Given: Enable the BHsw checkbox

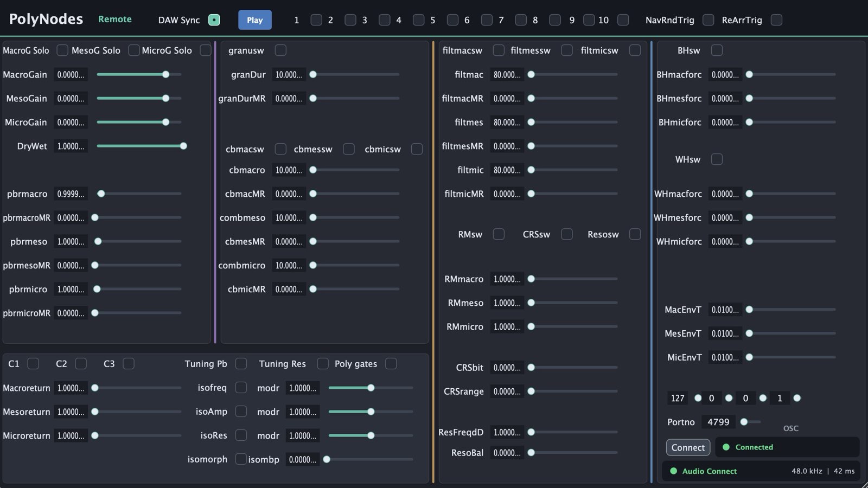Looking at the screenshot, I should [717, 50].
